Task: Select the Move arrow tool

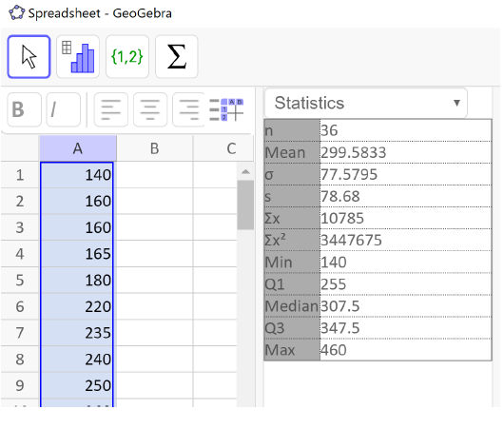Action: (x=29, y=57)
